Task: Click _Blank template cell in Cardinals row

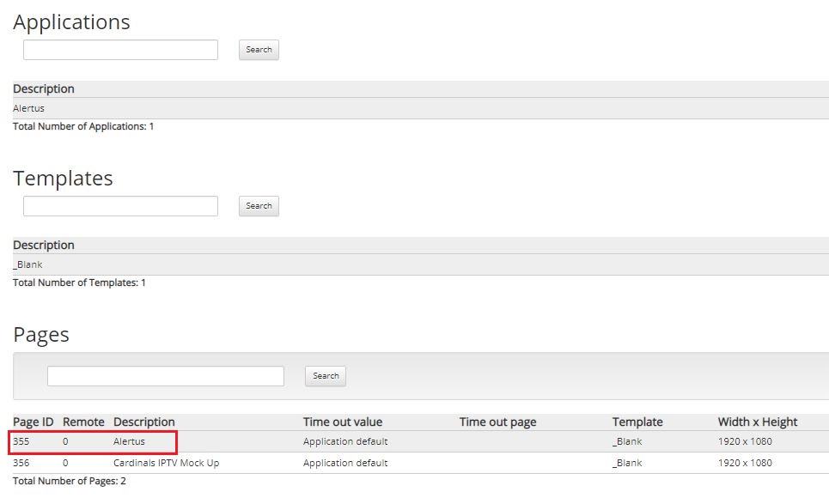Action: pos(627,464)
